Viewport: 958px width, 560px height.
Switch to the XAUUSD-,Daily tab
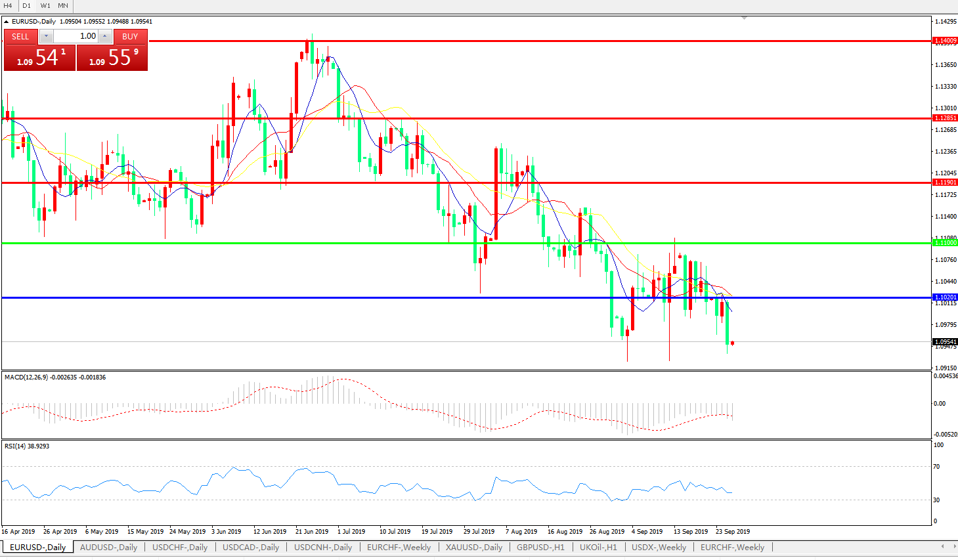[x=473, y=547]
